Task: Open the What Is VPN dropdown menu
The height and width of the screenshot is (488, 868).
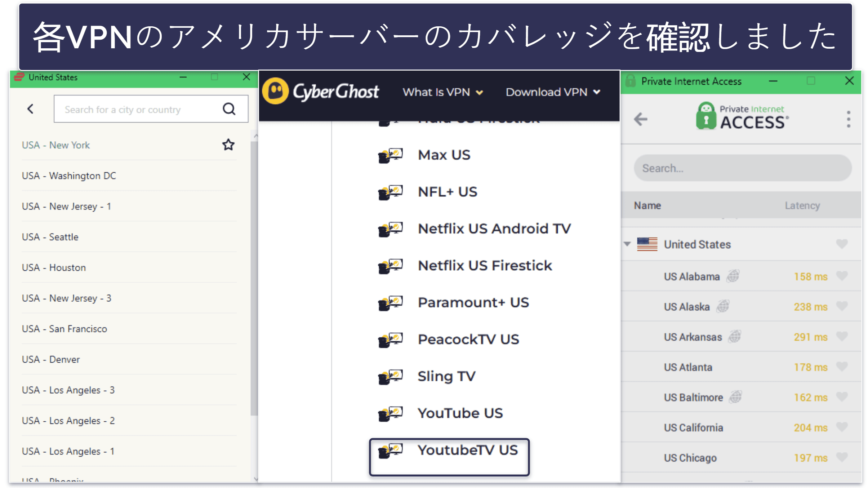Action: (443, 92)
